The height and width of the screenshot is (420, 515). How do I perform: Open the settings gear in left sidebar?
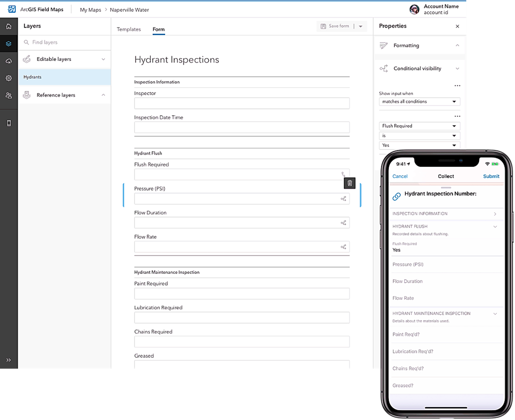click(8, 78)
